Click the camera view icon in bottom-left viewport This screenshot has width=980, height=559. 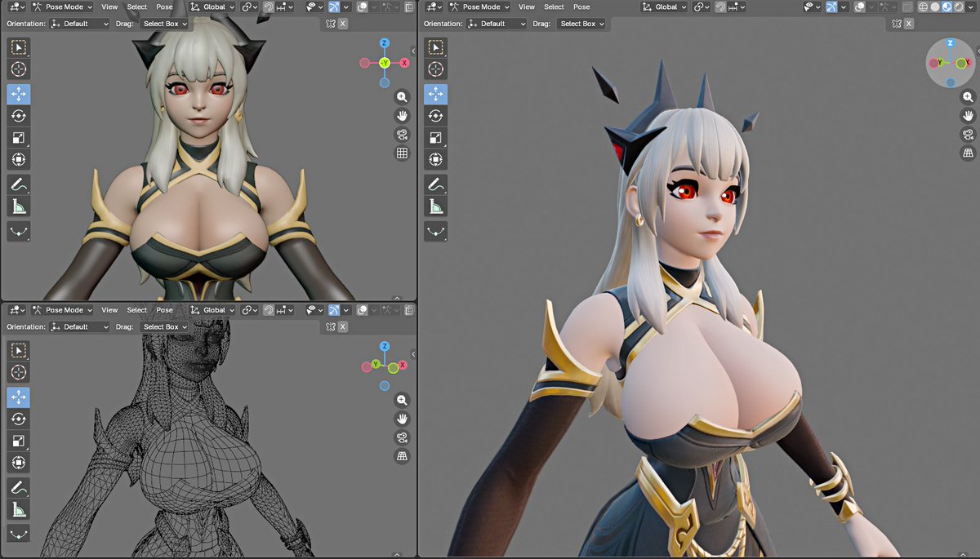click(402, 437)
